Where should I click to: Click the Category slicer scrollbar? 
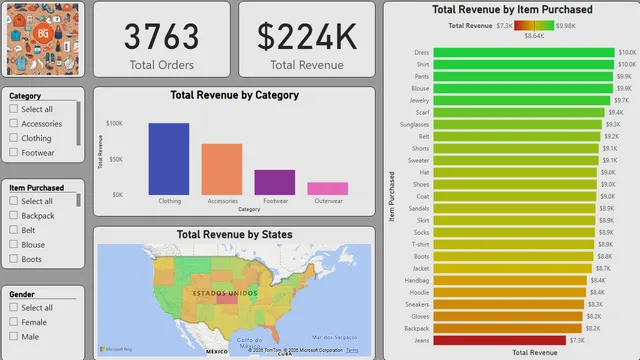(78, 124)
